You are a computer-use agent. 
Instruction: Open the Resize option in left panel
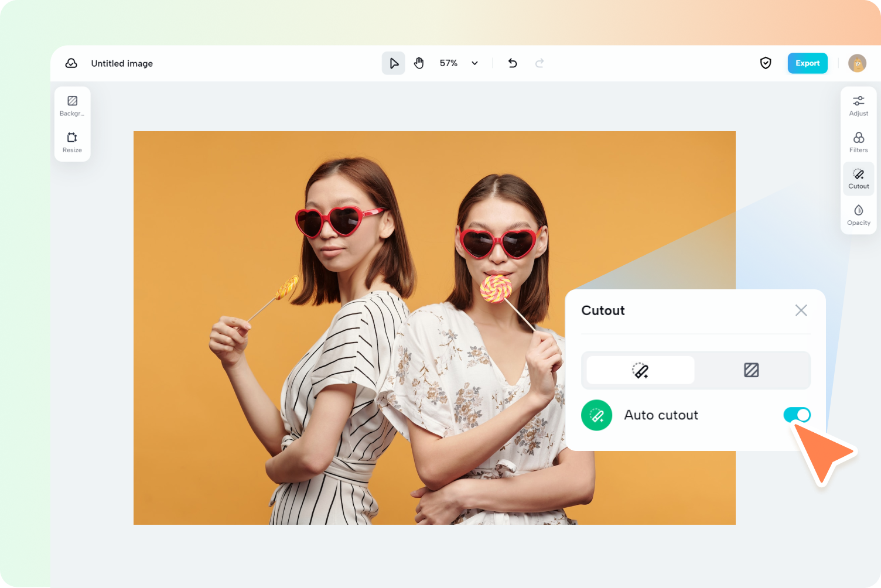tap(72, 142)
